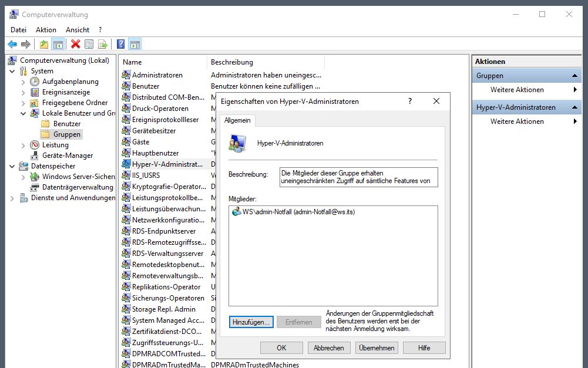Screen dimensions: 588x368
Task: Close the Eigenschaften dialog with X
Action: coord(436,101)
